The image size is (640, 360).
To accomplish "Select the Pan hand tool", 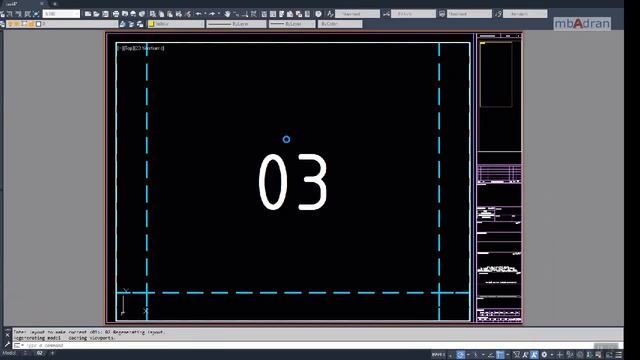I will point(227,14).
